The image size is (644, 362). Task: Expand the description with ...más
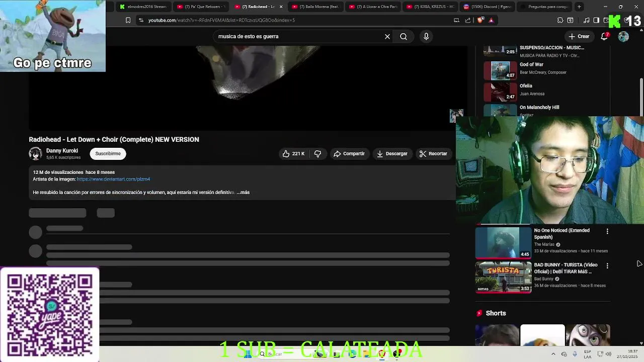pyautogui.click(x=244, y=193)
